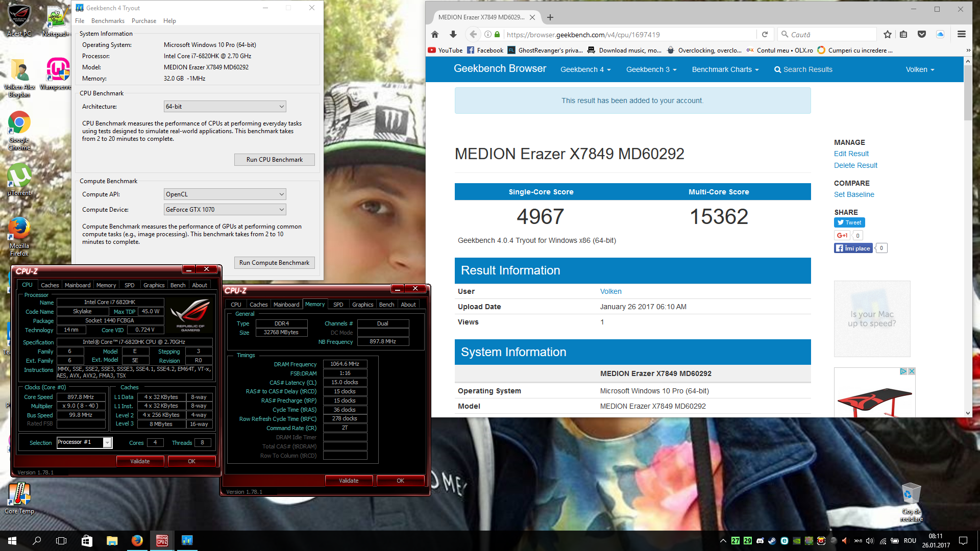980x551 pixels.
Task: Open the Action Center notification icon
Action: [963, 541]
